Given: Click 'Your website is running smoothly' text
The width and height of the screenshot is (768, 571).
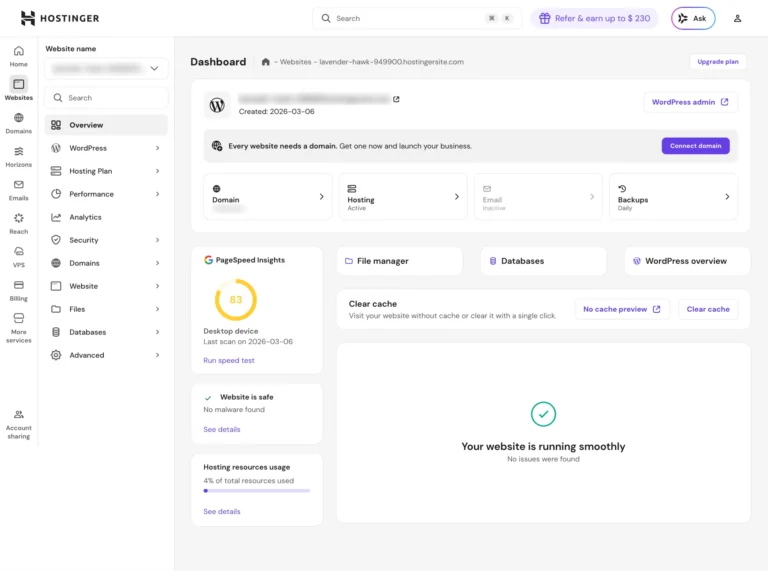Looking at the screenshot, I should 543,447.
